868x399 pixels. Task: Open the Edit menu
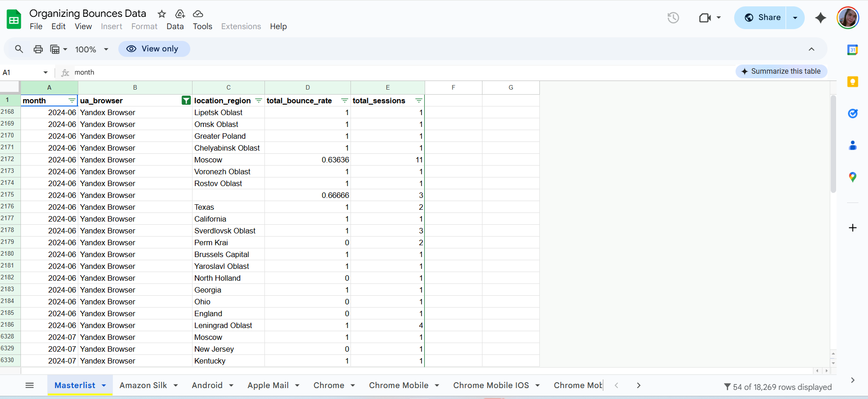coord(58,26)
